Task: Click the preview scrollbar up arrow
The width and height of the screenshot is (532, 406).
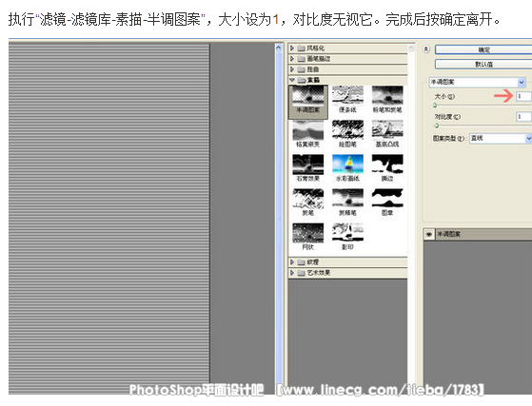Action: click(279, 48)
